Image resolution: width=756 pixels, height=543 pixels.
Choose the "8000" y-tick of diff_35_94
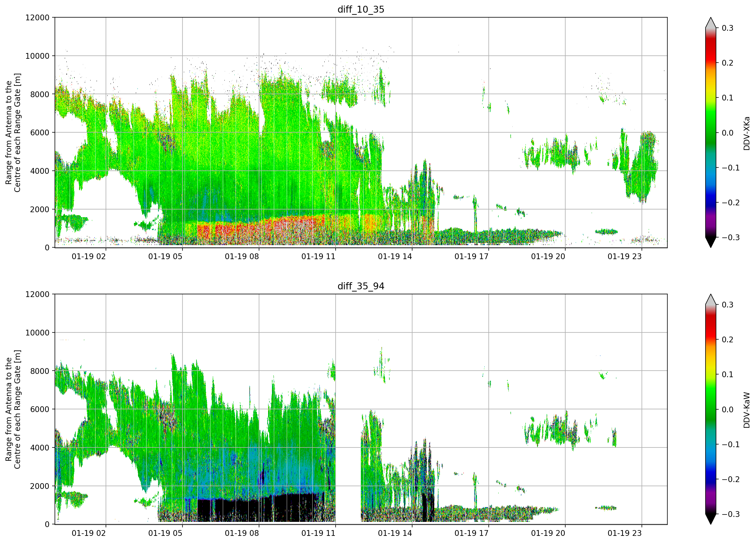click(x=40, y=371)
